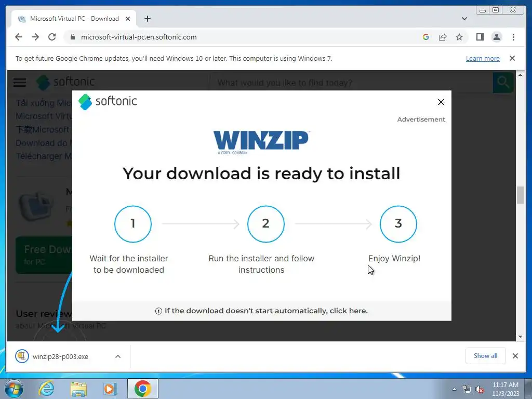Click the Softonic search field
532x399 pixels.
click(x=351, y=83)
